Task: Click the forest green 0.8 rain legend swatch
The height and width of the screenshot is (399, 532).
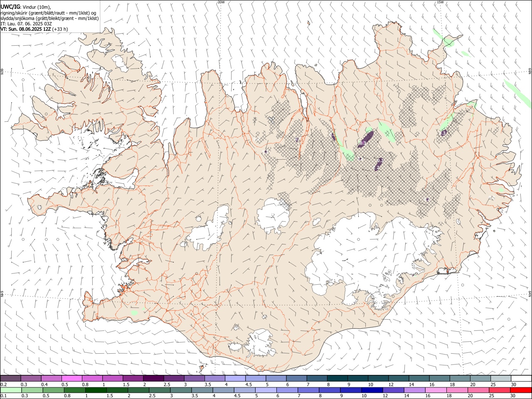Action: pyautogui.click(x=75, y=390)
